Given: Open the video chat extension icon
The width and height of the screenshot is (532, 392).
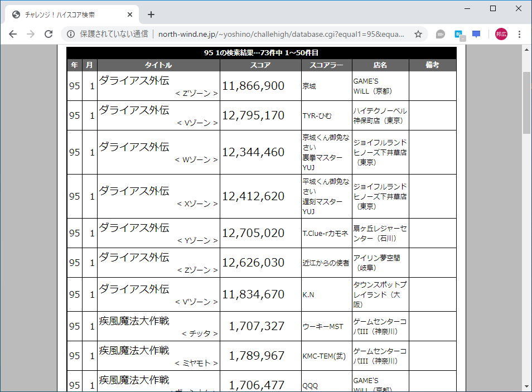Looking at the screenshot, I should point(440,34).
